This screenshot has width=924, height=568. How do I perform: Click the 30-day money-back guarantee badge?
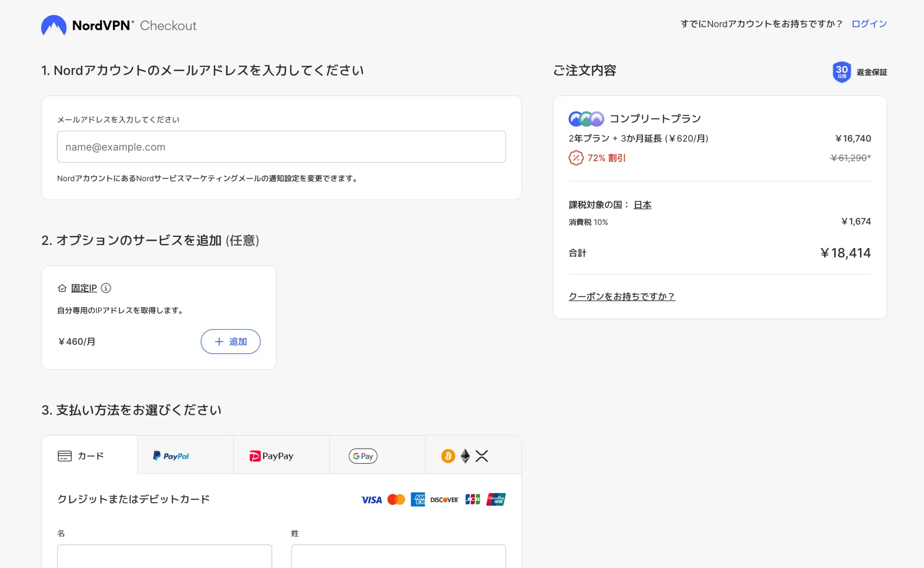coord(841,72)
